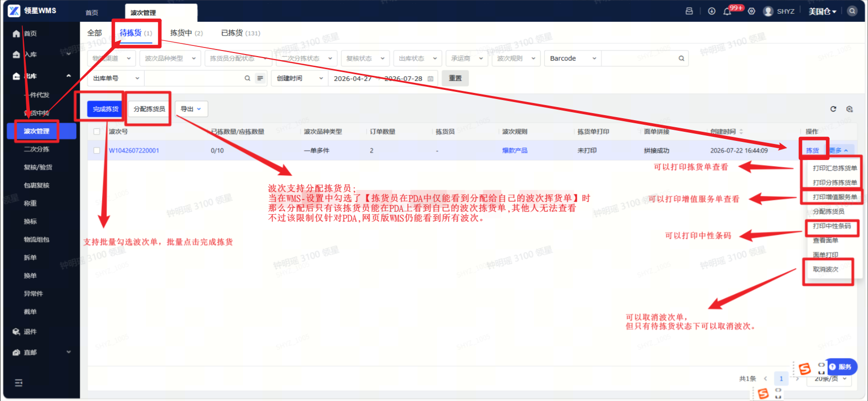Image resolution: width=868 pixels, height=401 pixels.
Task: Open the 承运商 filter dropdown
Action: tap(467, 59)
